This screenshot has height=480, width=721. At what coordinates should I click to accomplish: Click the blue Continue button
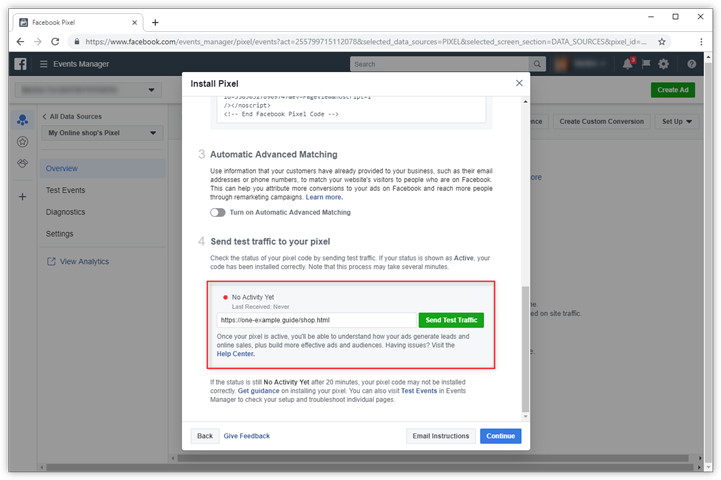point(500,436)
